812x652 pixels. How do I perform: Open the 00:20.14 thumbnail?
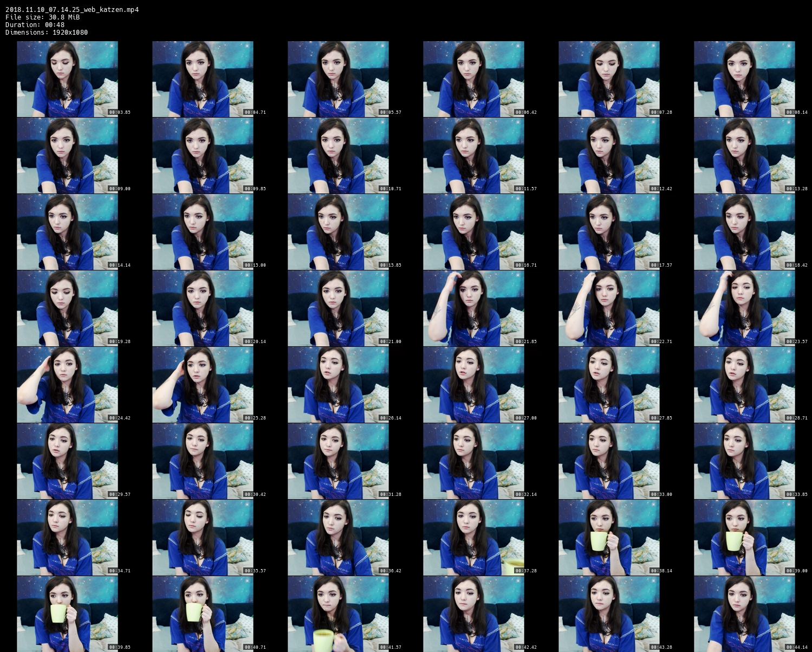[x=203, y=308]
